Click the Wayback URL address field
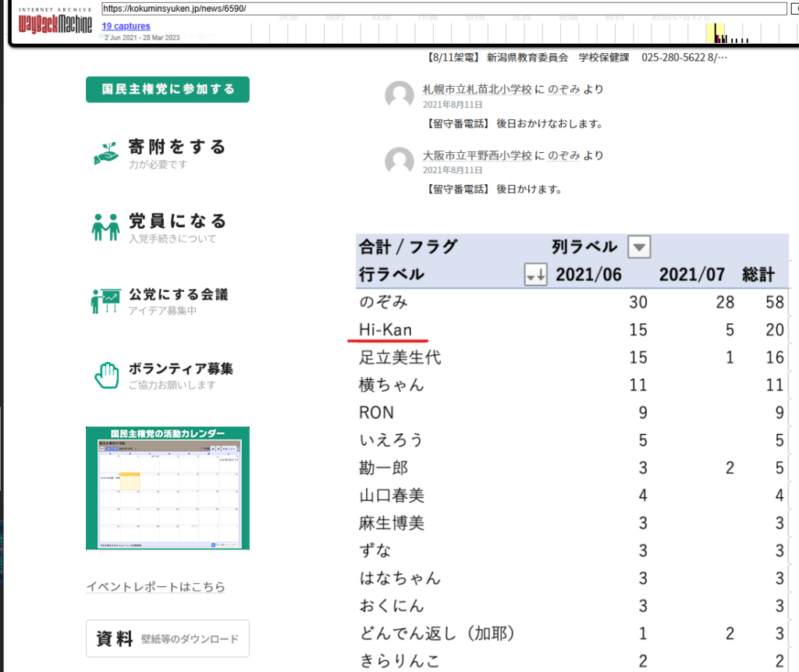The width and height of the screenshot is (799, 672). [443, 9]
